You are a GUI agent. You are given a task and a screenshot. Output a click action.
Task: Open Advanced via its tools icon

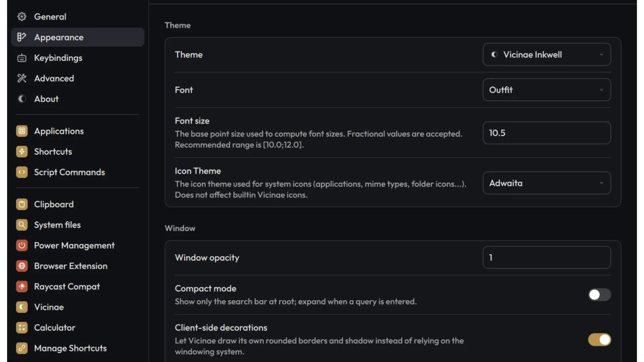coord(22,78)
